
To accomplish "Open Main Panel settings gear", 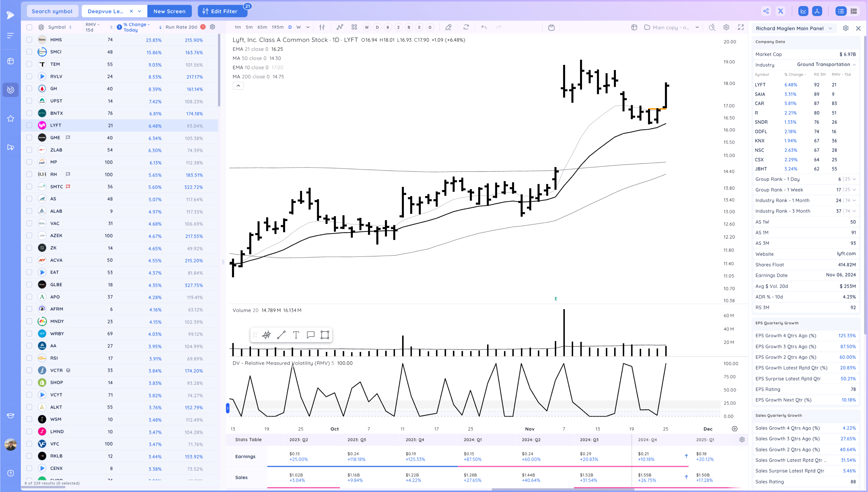I will pyautogui.click(x=846, y=28).
